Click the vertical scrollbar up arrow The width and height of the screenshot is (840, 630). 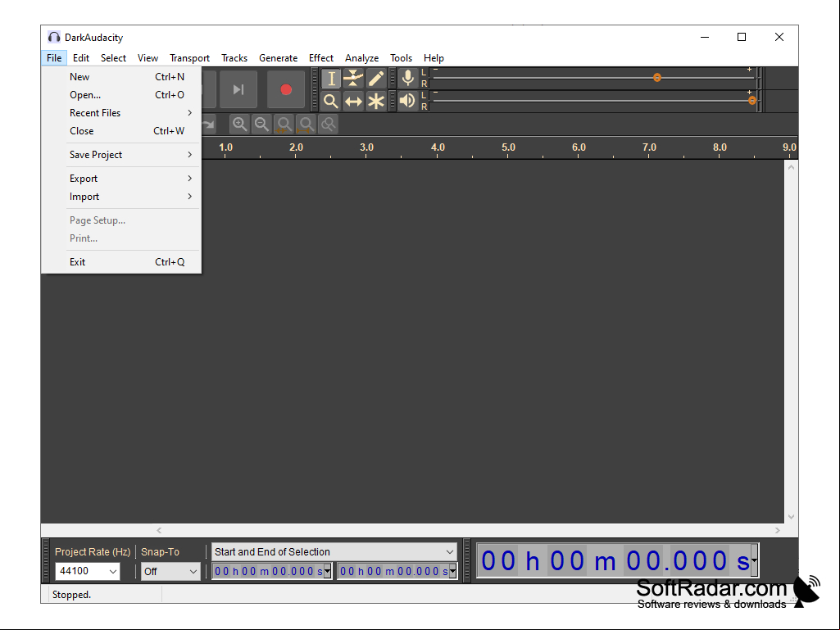792,167
